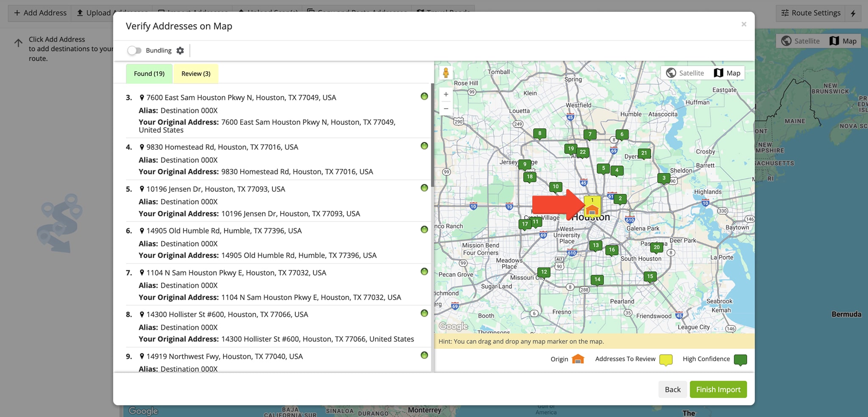Select address 9830 Homestead Rd, Houston
The width and height of the screenshot is (868, 417).
(x=222, y=147)
